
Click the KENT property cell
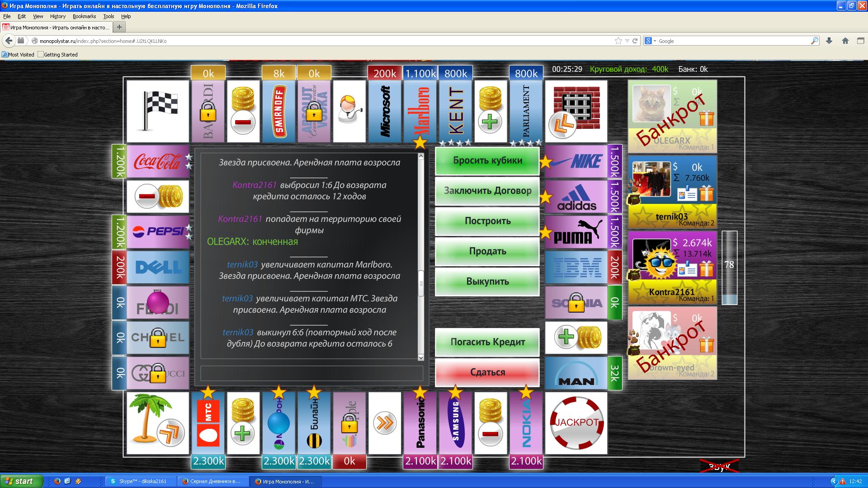(x=455, y=111)
